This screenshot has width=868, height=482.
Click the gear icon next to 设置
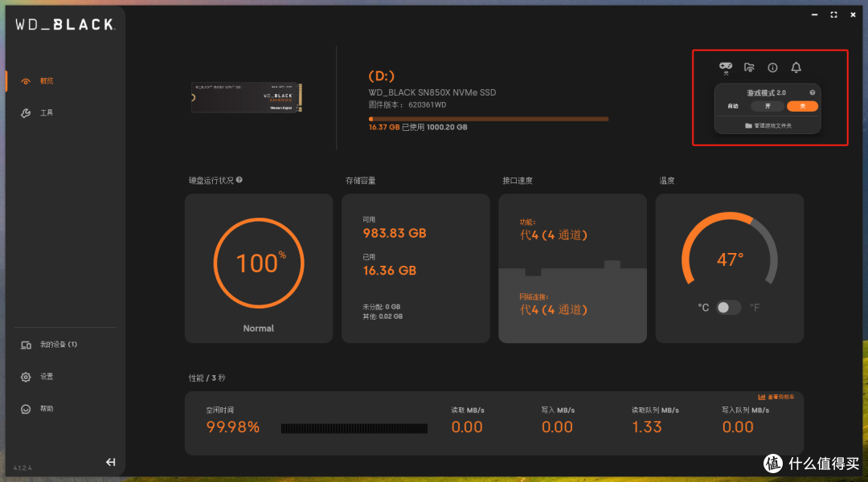coord(26,377)
